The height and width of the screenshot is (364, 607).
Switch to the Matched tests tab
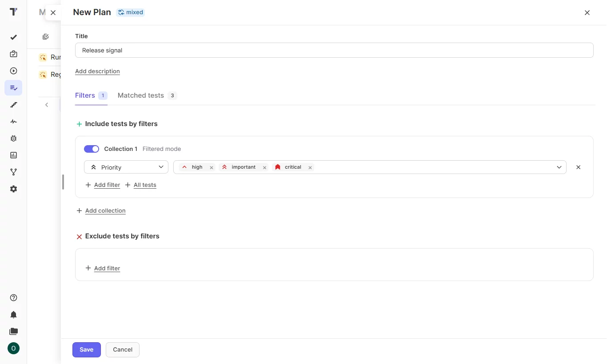point(147,95)
